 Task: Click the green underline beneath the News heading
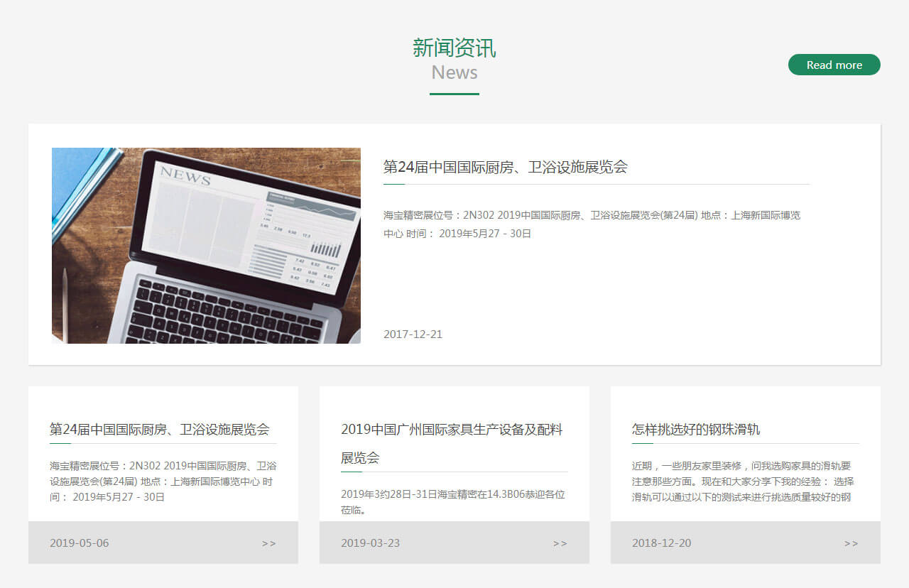(x=454, y=94)
